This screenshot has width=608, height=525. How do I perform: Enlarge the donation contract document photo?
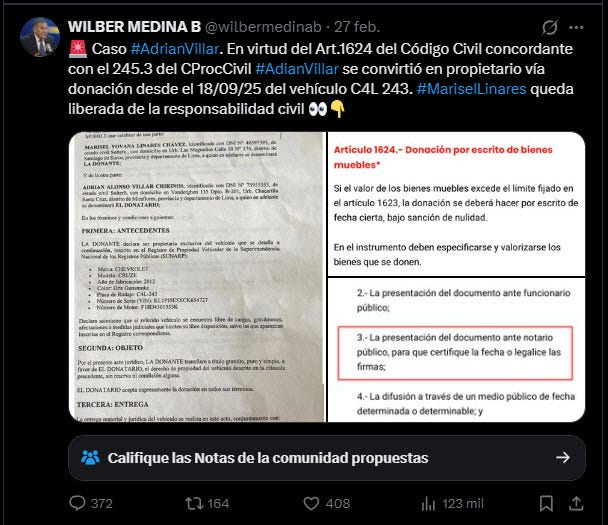pyautogui.click(x=197, y=277)
